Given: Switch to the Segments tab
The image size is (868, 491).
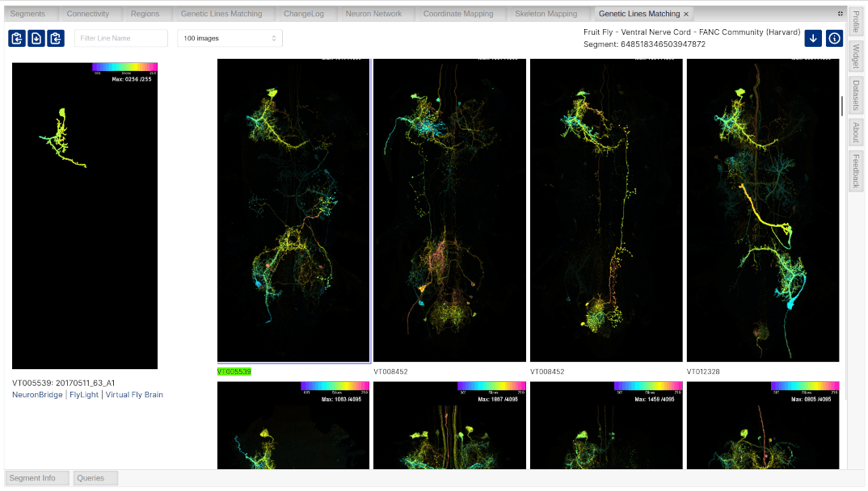Looking at the screenshot, I should point(29,13).
